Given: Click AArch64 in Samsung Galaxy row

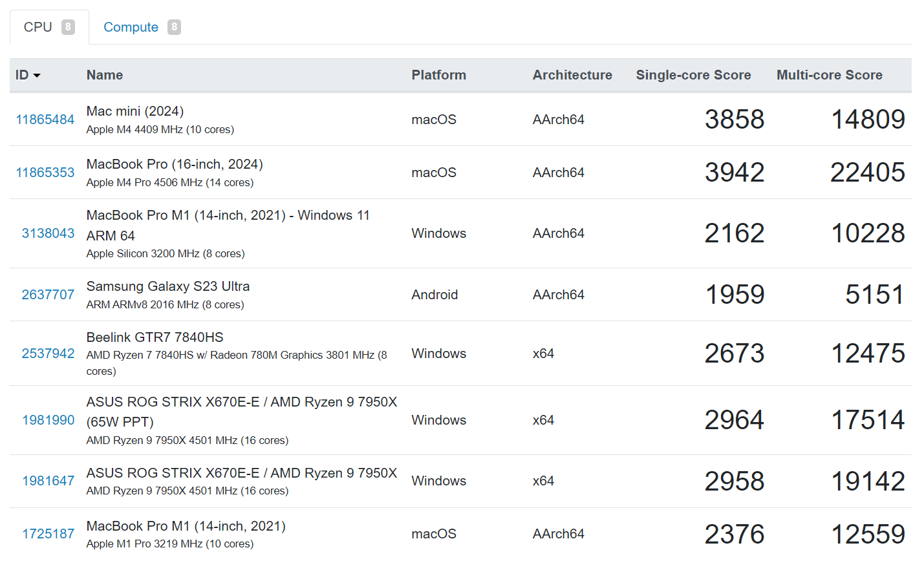Looking at the screenshot, I should 559,295.
